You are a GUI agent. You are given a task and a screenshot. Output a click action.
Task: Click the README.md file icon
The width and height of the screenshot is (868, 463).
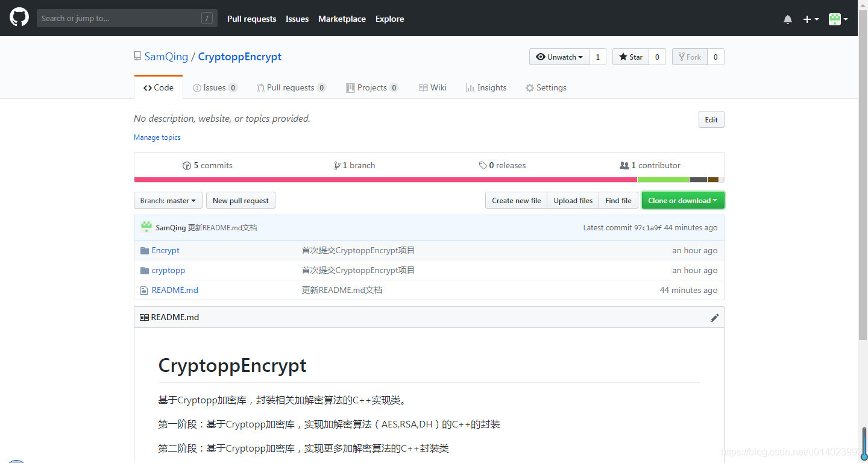pyautogui.click(x=144, y=291)
